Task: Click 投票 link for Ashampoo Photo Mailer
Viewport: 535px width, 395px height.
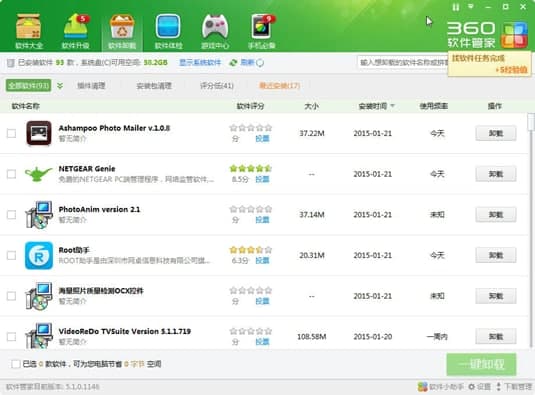Action: click(x=262, y=138)
